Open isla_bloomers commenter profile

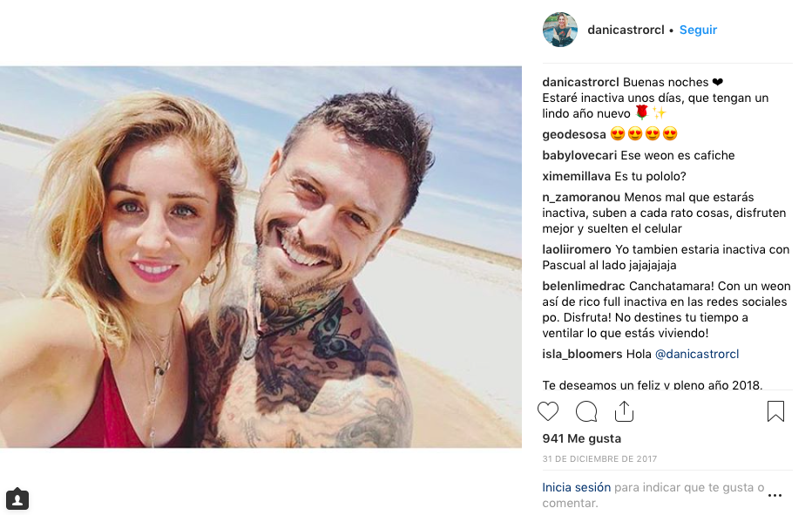pos(582,355)
